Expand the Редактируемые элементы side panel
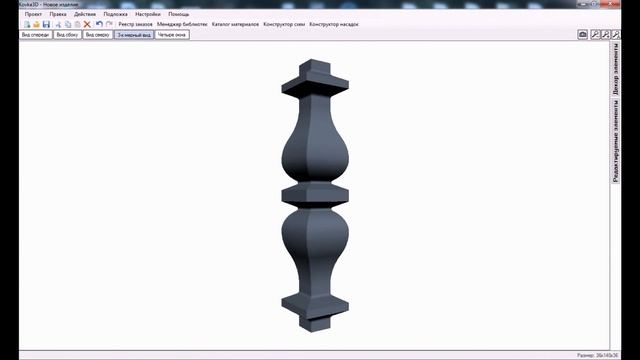The height and width of the screenshot is (360, 640). (616, 141)
